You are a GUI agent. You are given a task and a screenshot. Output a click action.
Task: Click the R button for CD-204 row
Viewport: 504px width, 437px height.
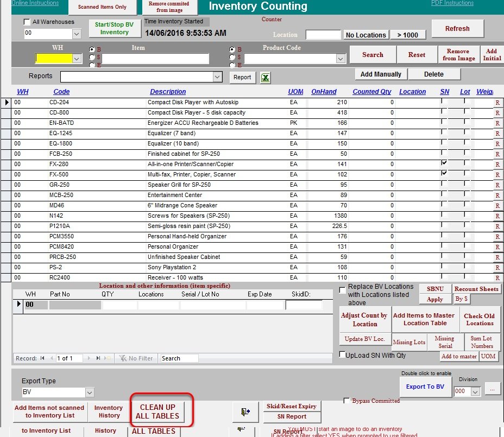coord(497,103)
